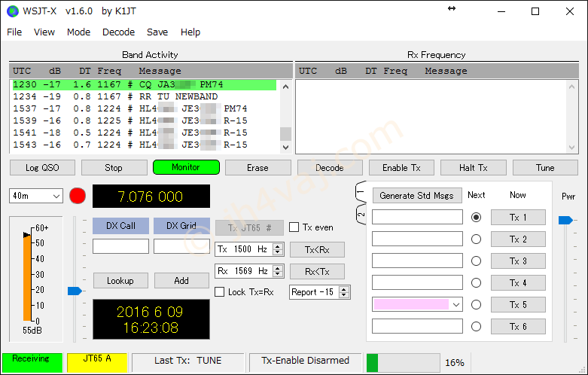Screen dimensions: 588x375
Task: Select the Next radio for Tx 2
Action: (x=477, y=239)
